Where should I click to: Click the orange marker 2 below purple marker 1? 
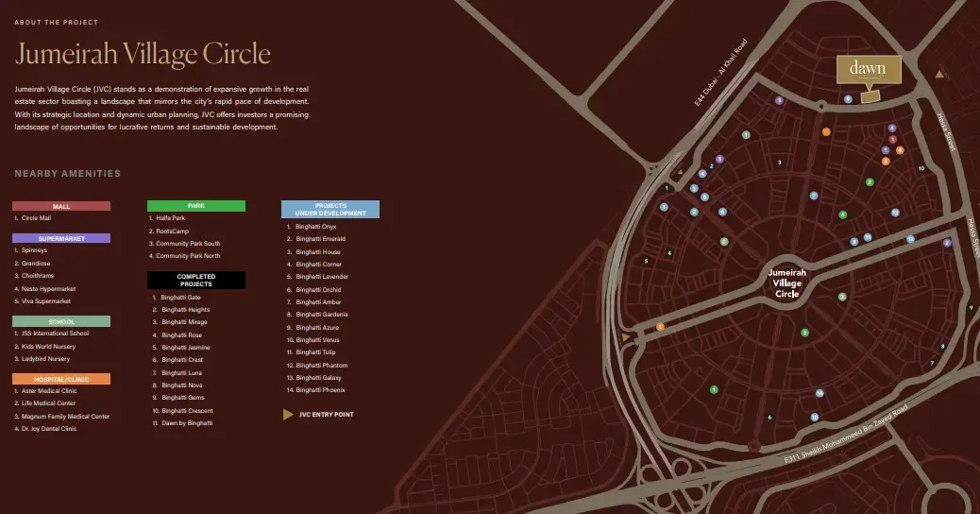pos(886,162)
